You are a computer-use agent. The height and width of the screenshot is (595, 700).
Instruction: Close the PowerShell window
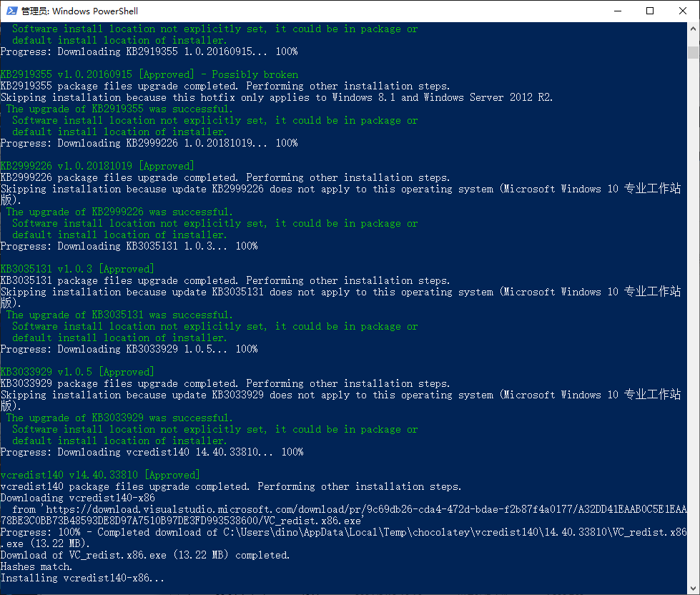tap(683, 11)
